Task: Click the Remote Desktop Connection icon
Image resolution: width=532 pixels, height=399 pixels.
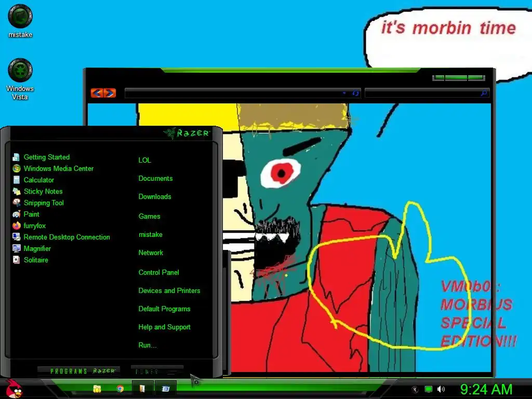Action: [16, 237]
